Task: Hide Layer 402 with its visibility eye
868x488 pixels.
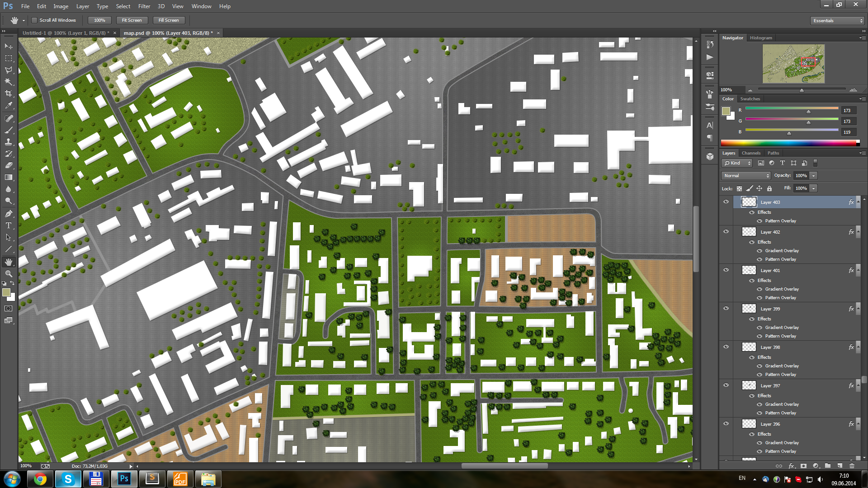Action: click(x=726, y=231)
